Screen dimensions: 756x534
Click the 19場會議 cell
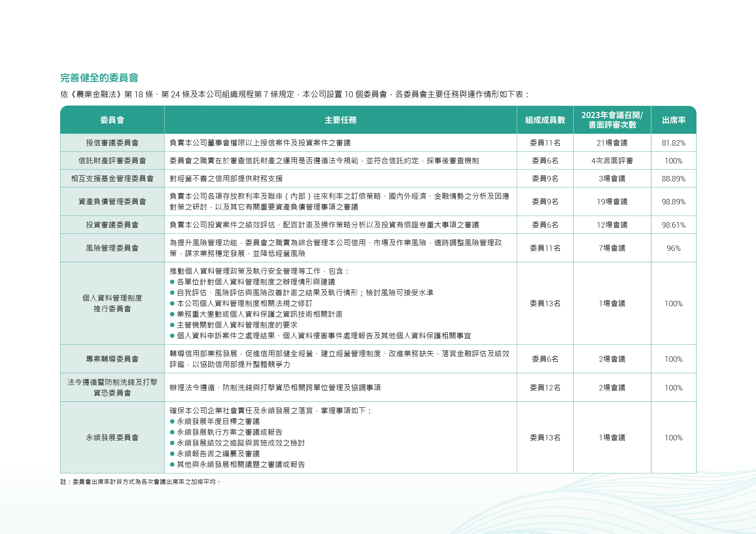point(612,201)
